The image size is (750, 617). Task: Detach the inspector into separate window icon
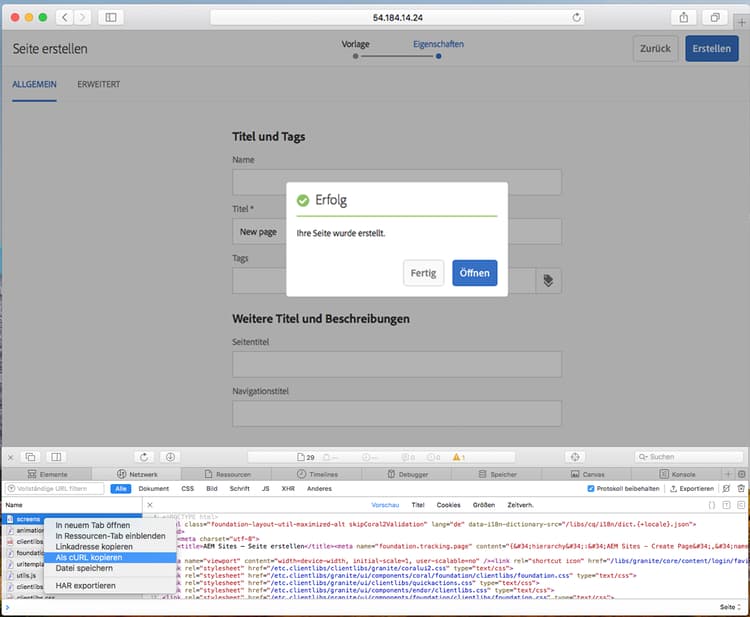(31, 457)
